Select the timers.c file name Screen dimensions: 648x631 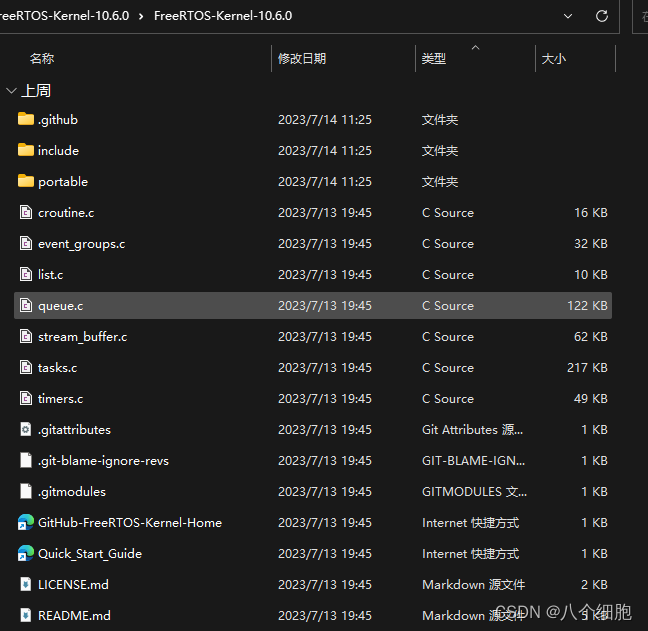click(60, 398)
